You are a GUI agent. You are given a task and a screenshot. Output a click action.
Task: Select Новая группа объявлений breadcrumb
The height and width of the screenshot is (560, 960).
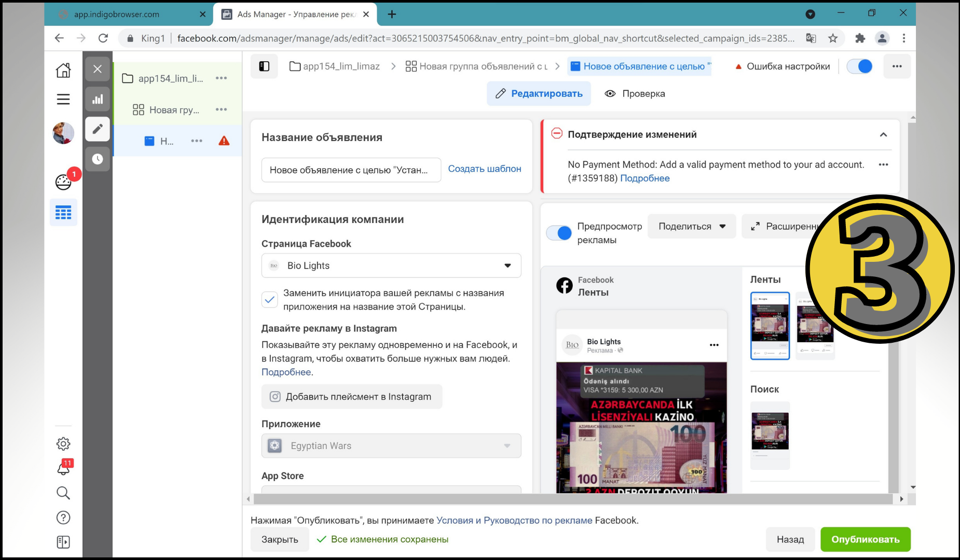tap(476, 66)
